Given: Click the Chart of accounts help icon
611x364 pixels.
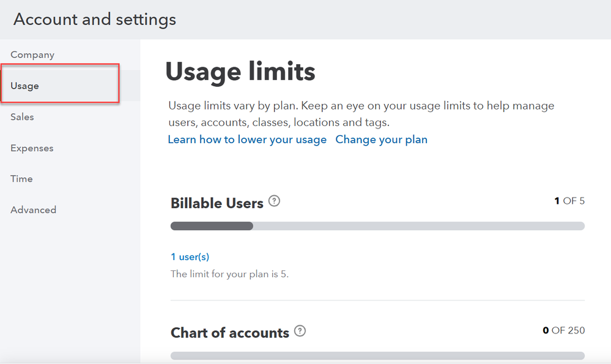Looking at the screenshot, I should coord(300,331).
